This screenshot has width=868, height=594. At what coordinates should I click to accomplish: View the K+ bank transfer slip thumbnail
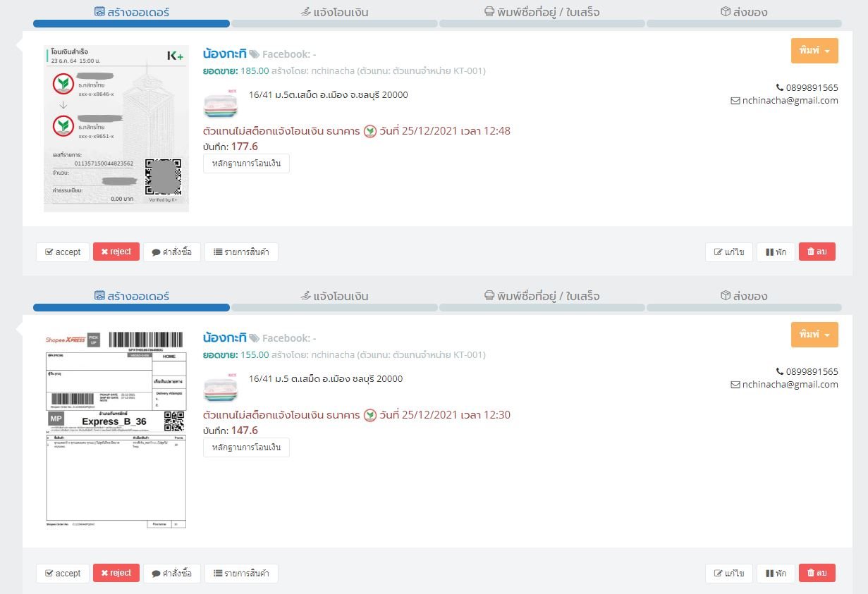click(x=116, y=128)
